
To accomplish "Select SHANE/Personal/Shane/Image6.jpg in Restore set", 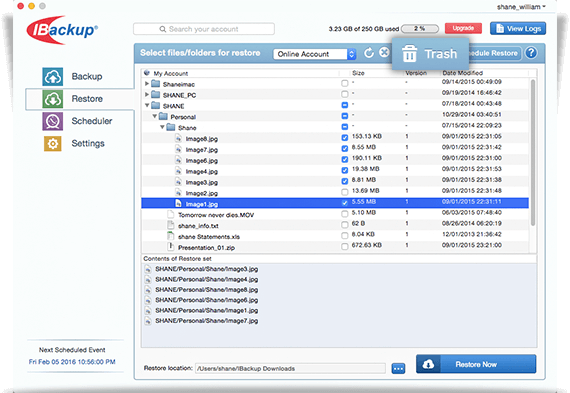I will coord(206,300).
